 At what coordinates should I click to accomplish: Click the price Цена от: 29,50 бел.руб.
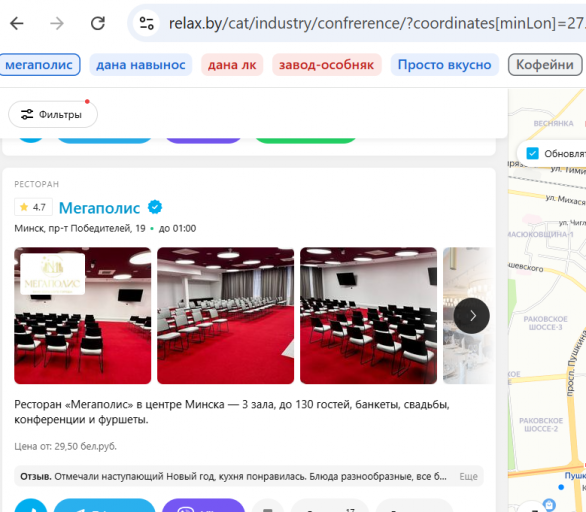tap(65, 446)
